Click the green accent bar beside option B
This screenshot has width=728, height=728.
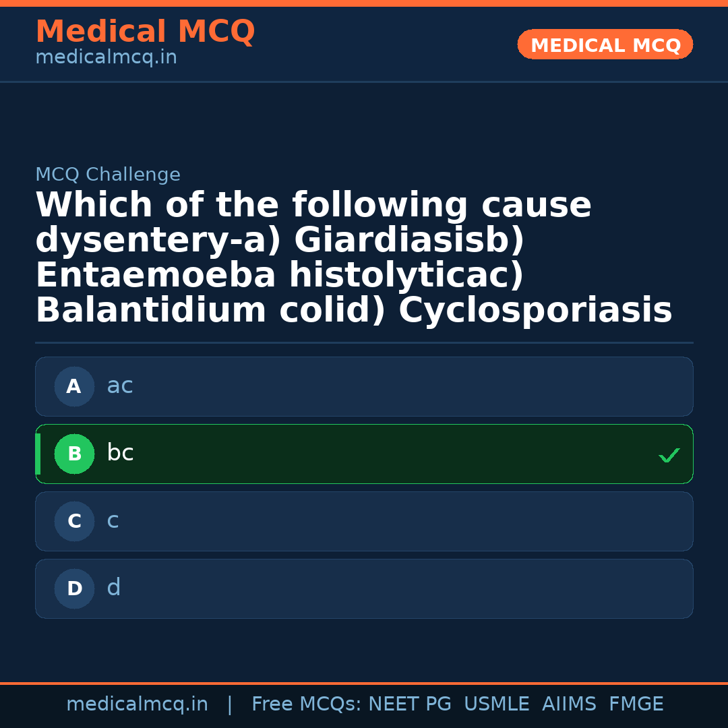tap(38, 454)
